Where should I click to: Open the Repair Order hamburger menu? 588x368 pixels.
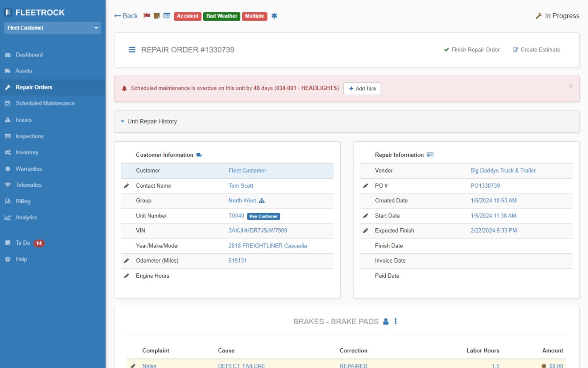point(132,50)
